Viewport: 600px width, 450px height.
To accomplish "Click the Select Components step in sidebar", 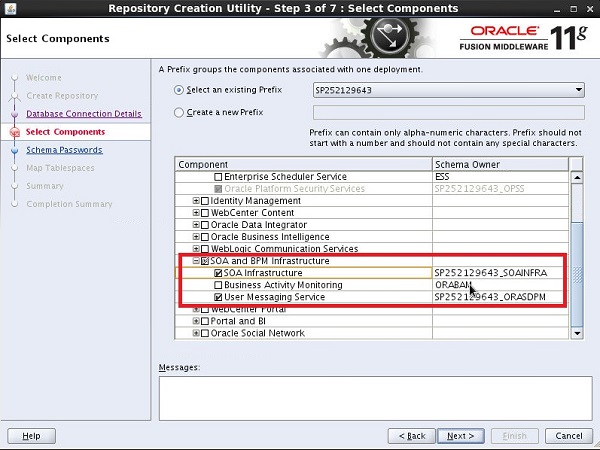I will 65,132.
